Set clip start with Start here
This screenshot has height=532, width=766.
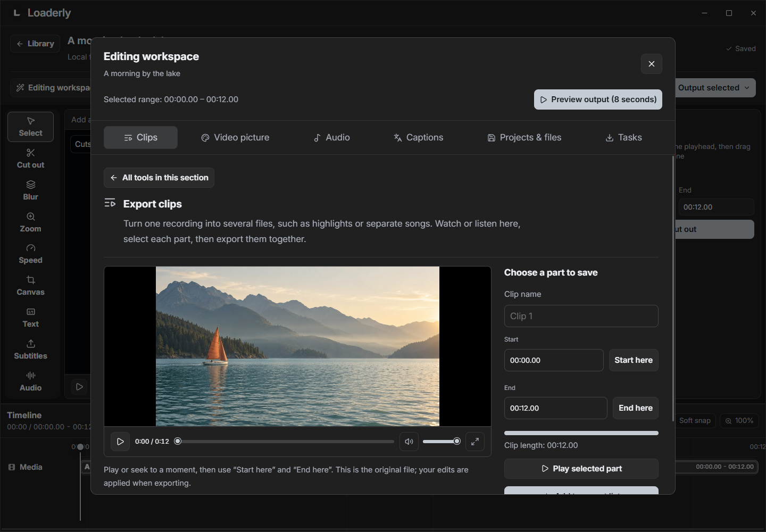[634, 360]
